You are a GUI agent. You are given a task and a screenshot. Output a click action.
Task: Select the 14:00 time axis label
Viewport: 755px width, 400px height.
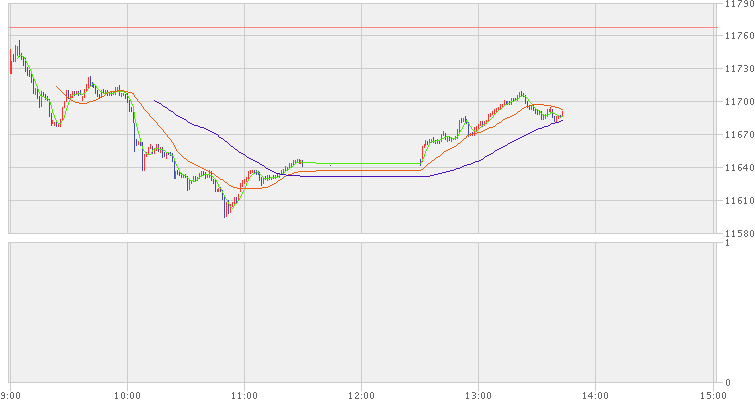click(x=595, y=392)
